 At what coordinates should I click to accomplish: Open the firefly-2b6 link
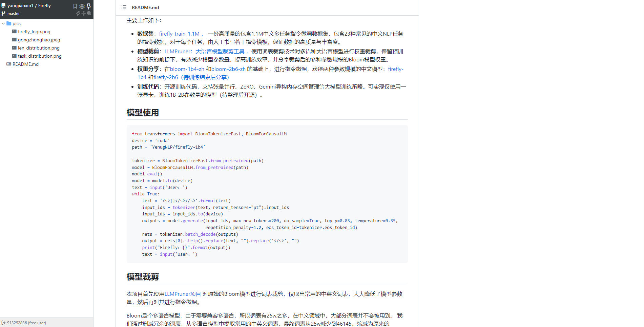pyautogui.click(x=191, y=77)
